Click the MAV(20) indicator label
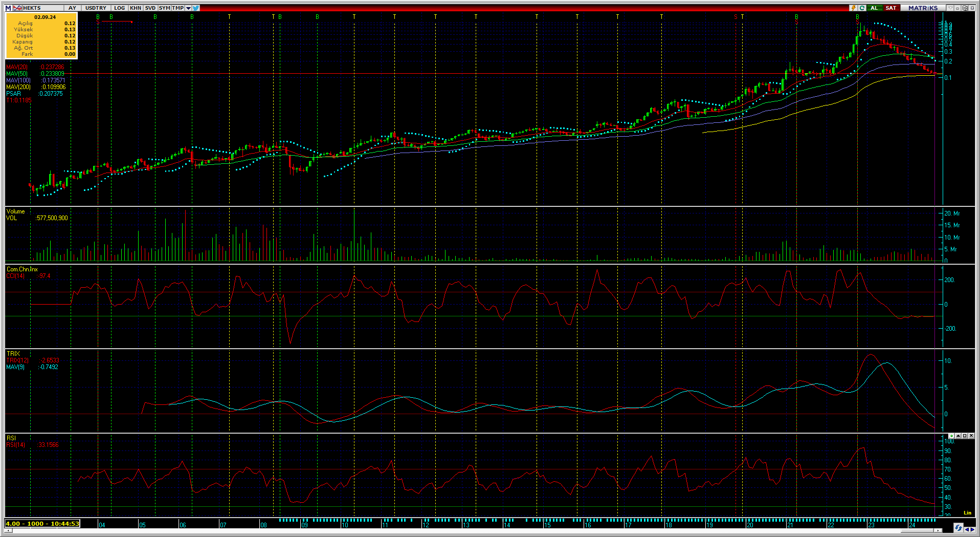The height and width of the screenshot is (537, 980). (17, 67)
